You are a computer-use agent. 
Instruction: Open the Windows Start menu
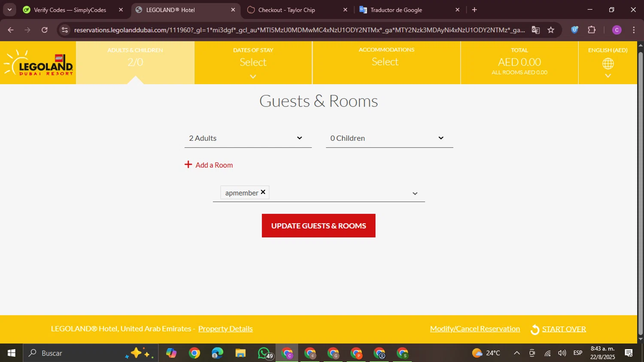[12, 353]
